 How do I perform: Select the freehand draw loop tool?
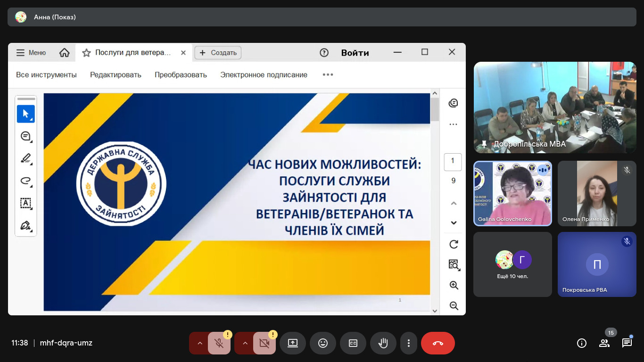pyautogui.click(x=26, y=181)
